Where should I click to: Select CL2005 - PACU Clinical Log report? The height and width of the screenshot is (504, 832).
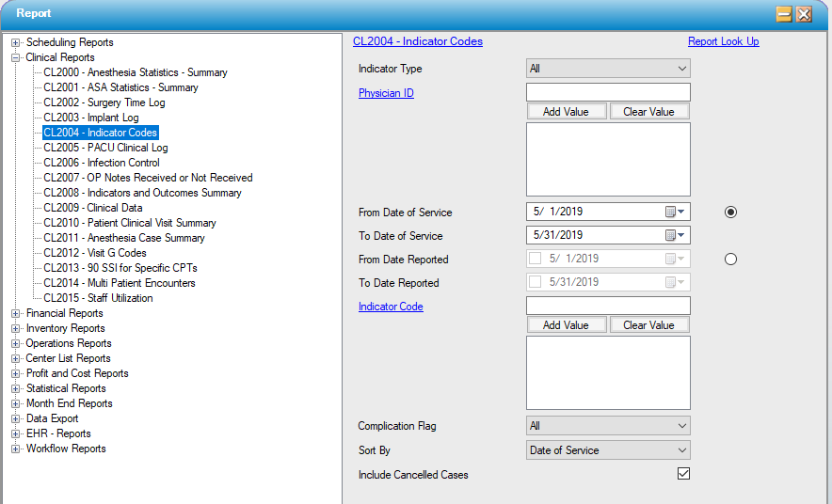[105, 148]
